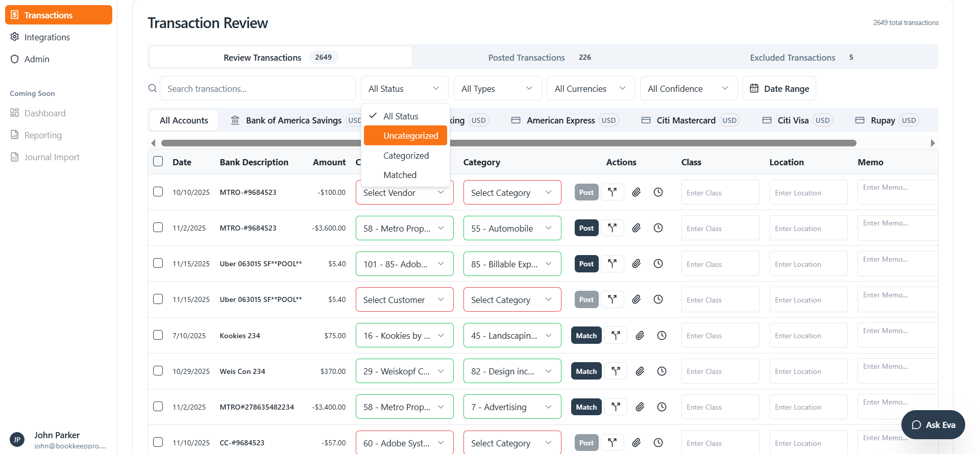Click the split icon for the 10/10/2025 MTRO transaction
The image size is (980, 454).
coord(612,192)
